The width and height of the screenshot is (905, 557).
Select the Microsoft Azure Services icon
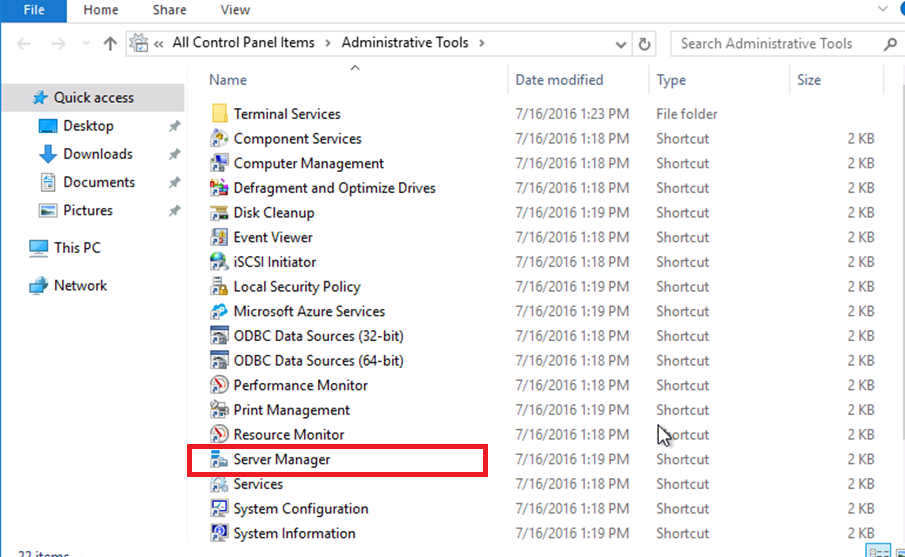pyautogui.click(x=219, y=312)
